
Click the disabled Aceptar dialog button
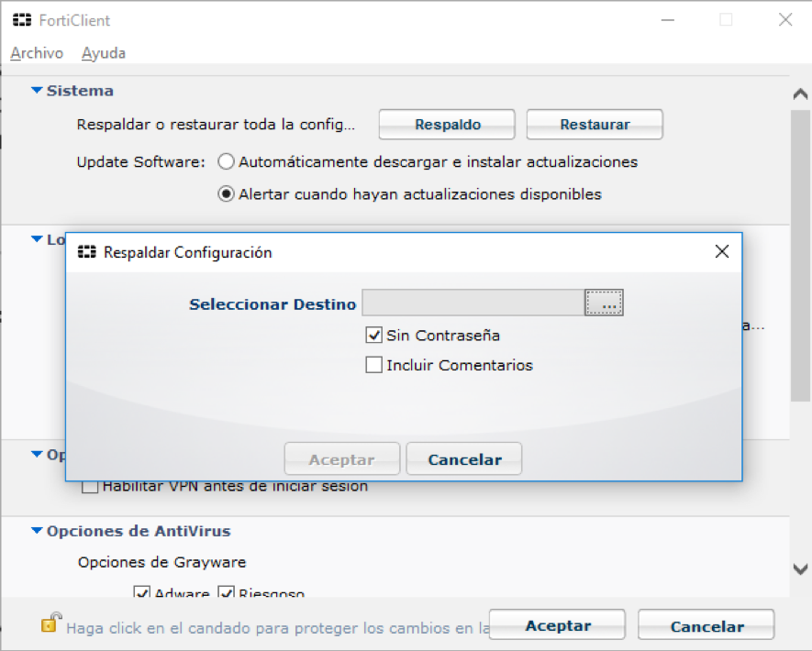point(342,459)
